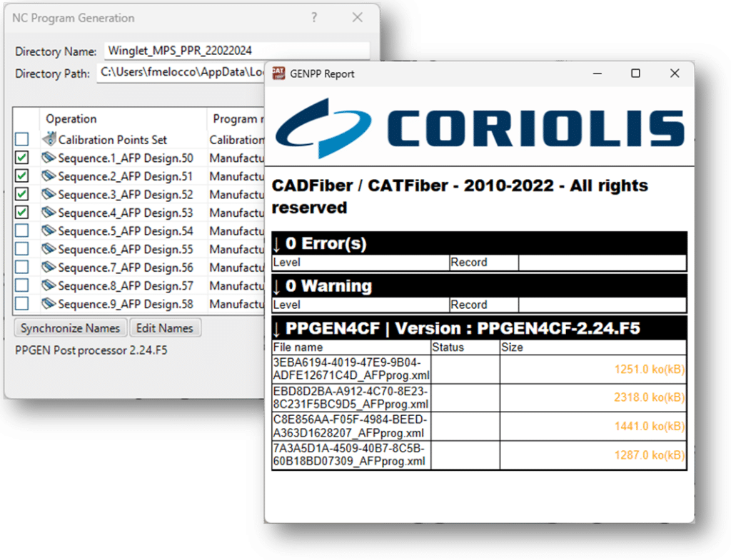Click file name 3EBA6194-4019-47E9-9B04-ADFE12671C4D_AFPprog.xml

351,369
